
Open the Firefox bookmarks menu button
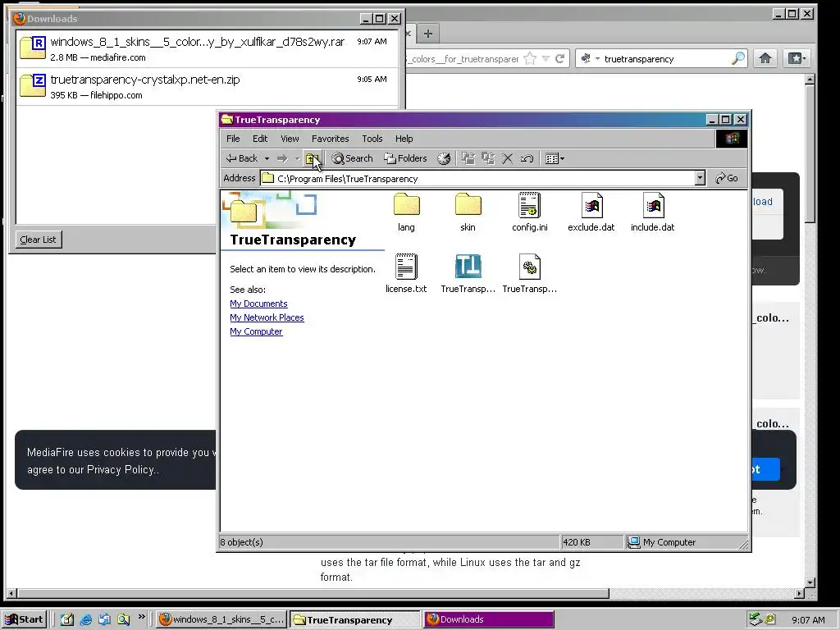(796, 58)
